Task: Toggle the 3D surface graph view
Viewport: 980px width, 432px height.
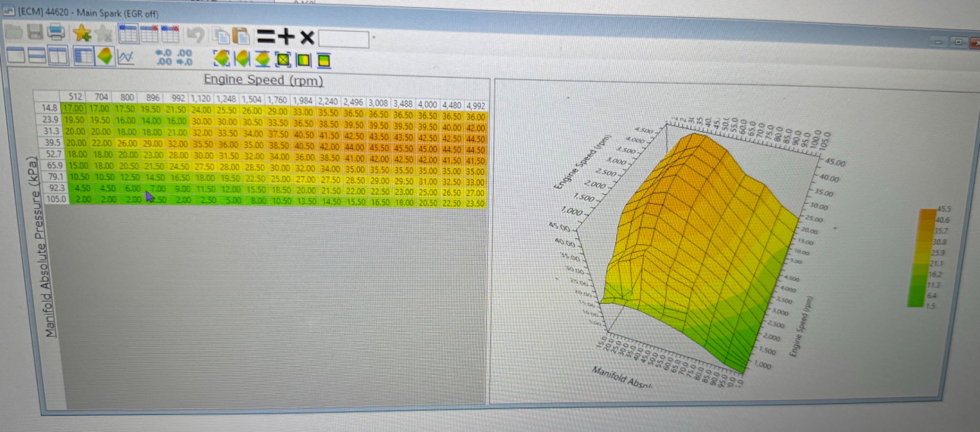Action: [105, 56]
